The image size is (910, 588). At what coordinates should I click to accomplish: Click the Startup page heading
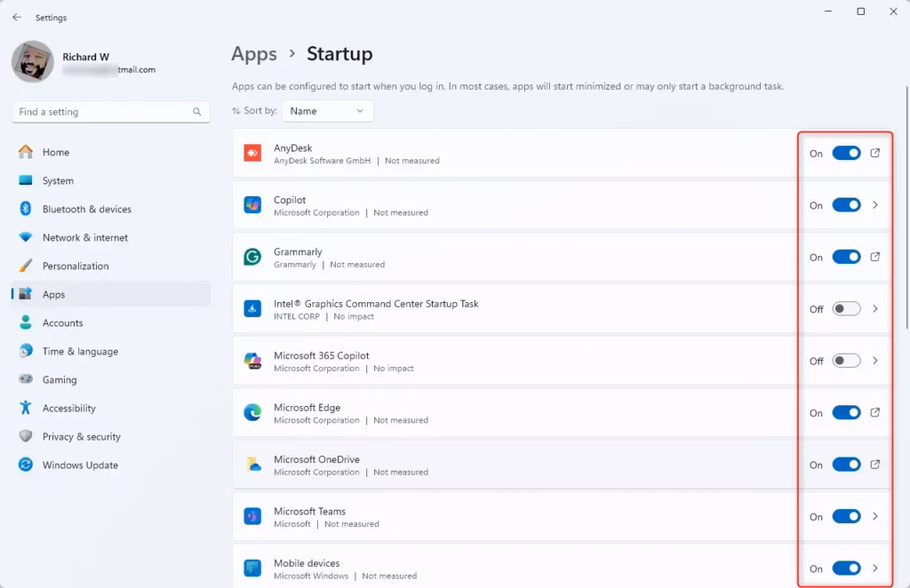pos(339,54)
